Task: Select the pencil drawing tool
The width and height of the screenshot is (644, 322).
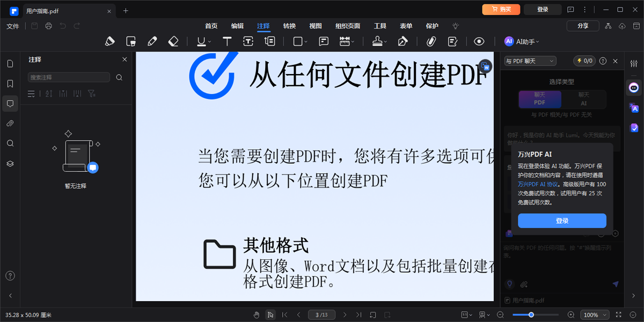Action: (x=152, y=41)
